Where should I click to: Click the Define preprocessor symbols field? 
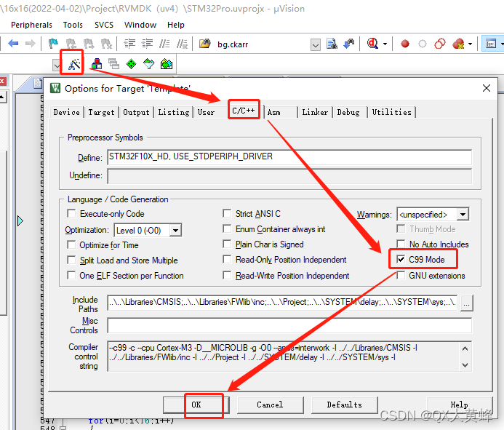(x=289, y=157)
